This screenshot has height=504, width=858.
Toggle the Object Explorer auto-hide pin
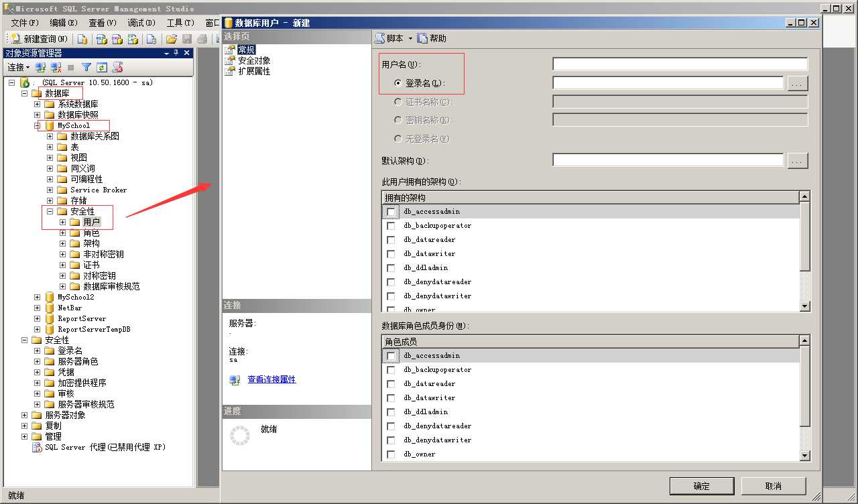pos(176,53)
